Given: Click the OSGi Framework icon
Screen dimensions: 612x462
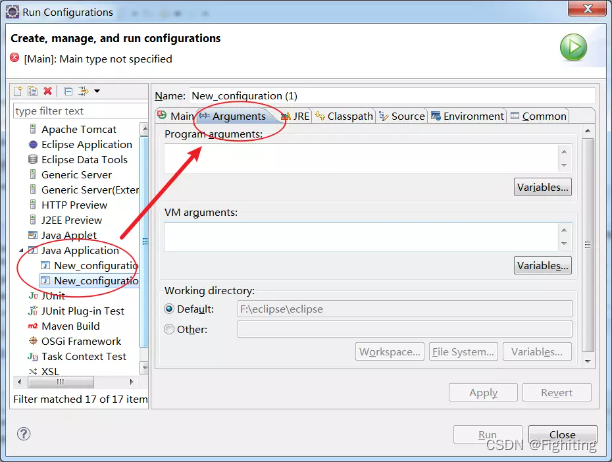Looking at the screenshot, I should [33, 341].
